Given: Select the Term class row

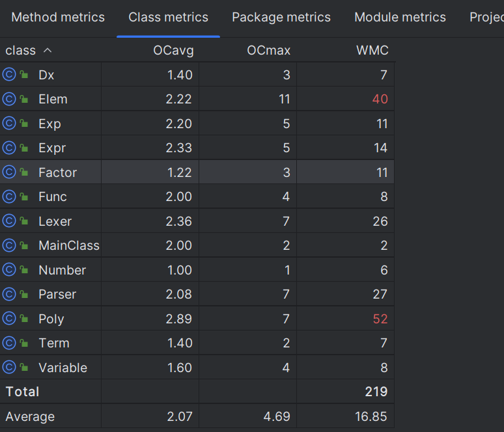Looking at the screenshot, I should pyautogui.click(x=197, y=343).
